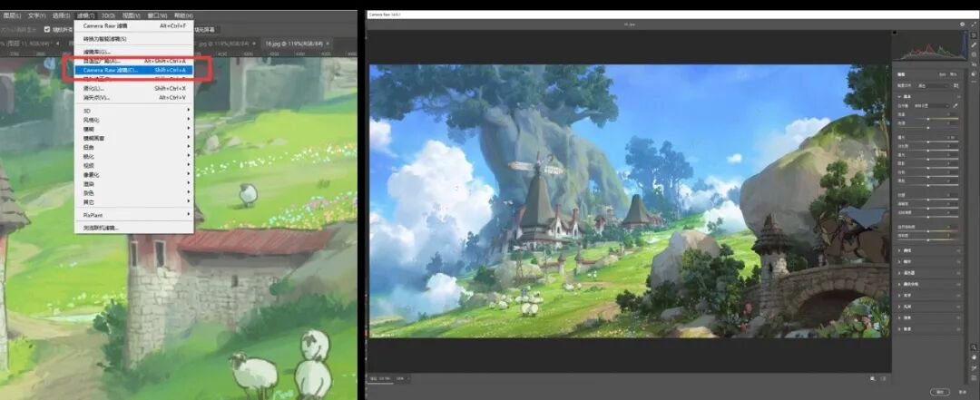
Task: Choose highlighted Camera Raw 滤镜(C)... Shift+Ctrl+A item
Action: pyautogui.click(x=133, y=70)
